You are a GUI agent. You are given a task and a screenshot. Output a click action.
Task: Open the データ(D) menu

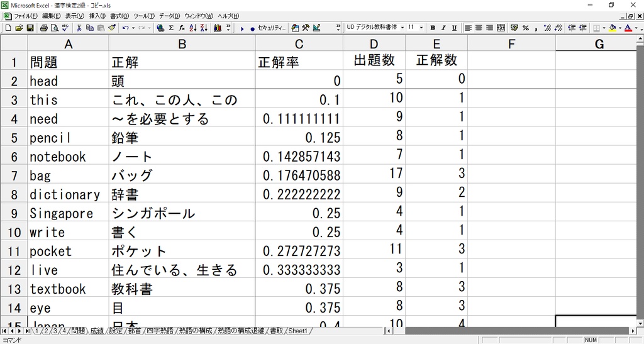tap(169, 16)
